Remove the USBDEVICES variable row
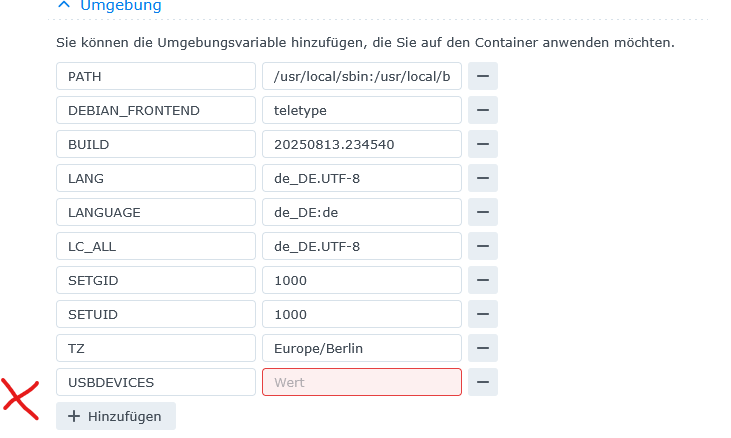The height and width of the screenshot is (438, 731). [483, 382]
